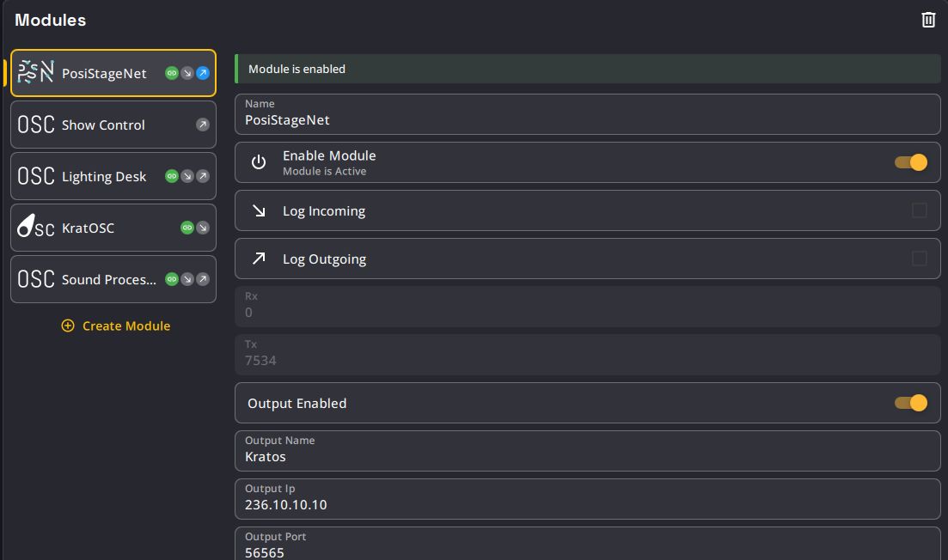The width and height of the screenshot is (948, 560).
Task: Click the Output Name field containing Kratos
Action: point(587,456)
